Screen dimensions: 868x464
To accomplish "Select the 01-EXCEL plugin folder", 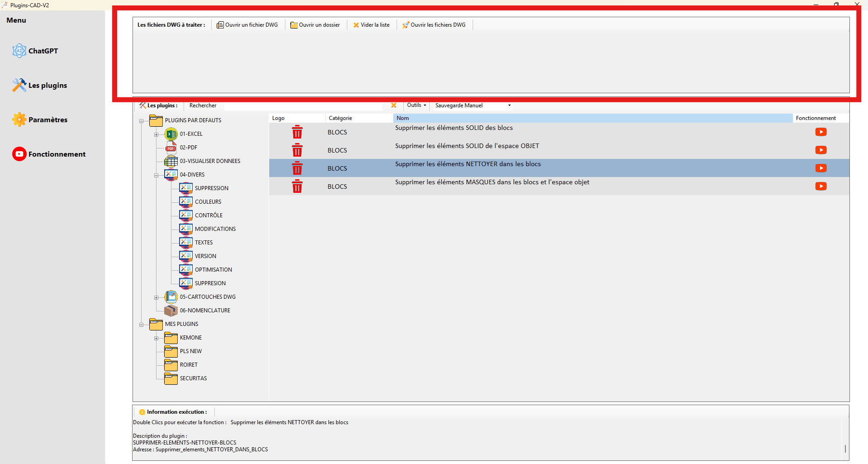I will (x=191, y=134).
